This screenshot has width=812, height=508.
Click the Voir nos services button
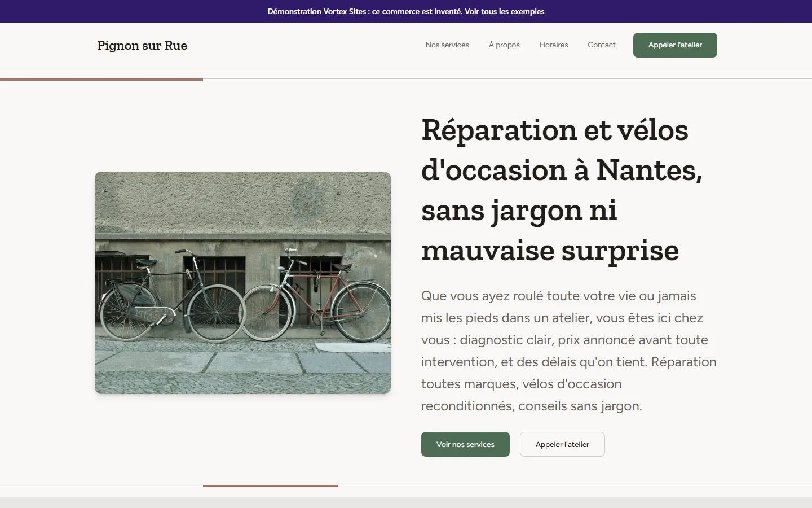pos(465,444)
